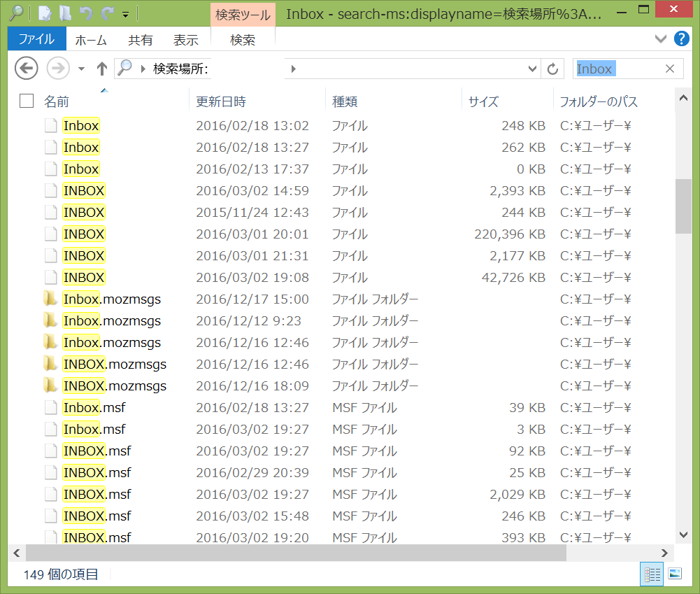Open the address bar history dropdown

pos(533,69)
